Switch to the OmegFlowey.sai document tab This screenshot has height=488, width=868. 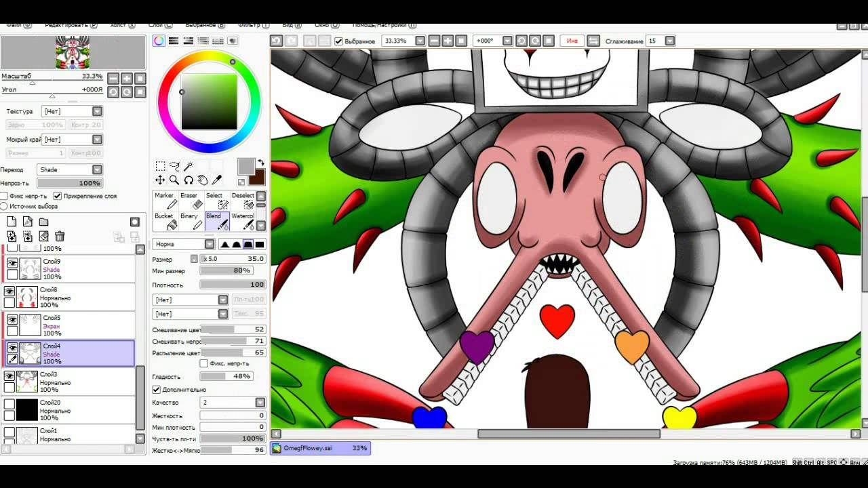pos(320,448)
